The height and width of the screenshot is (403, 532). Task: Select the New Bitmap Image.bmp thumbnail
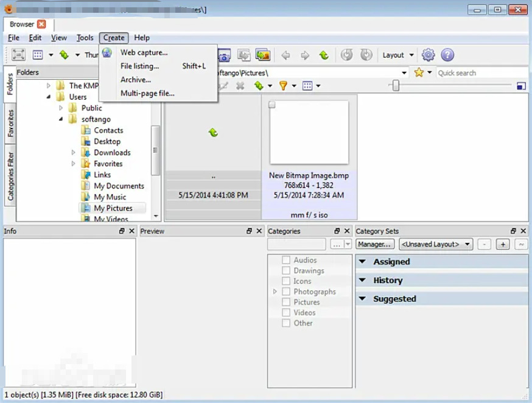pos(309,133)
